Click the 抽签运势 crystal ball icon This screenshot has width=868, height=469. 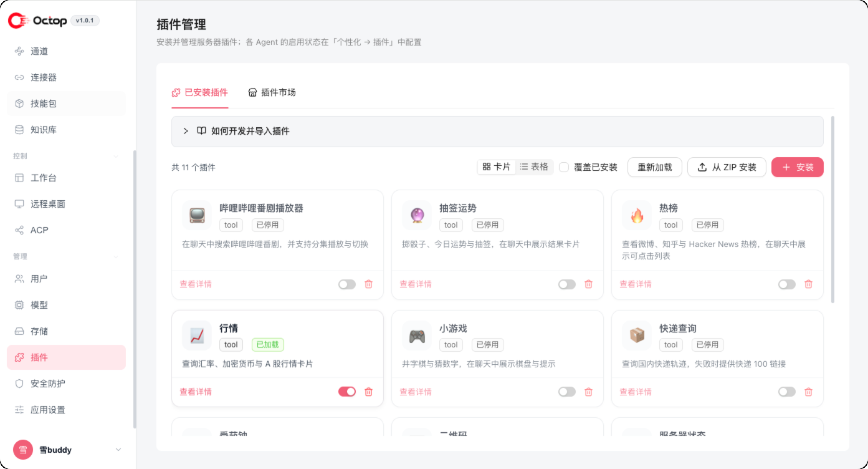click(417, 216)
